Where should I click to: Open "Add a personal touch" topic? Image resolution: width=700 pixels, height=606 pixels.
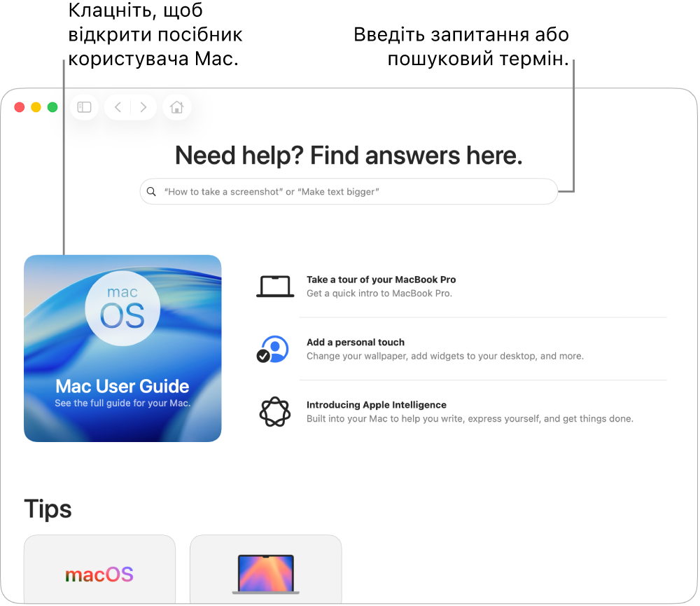click(x=356, y=343)
